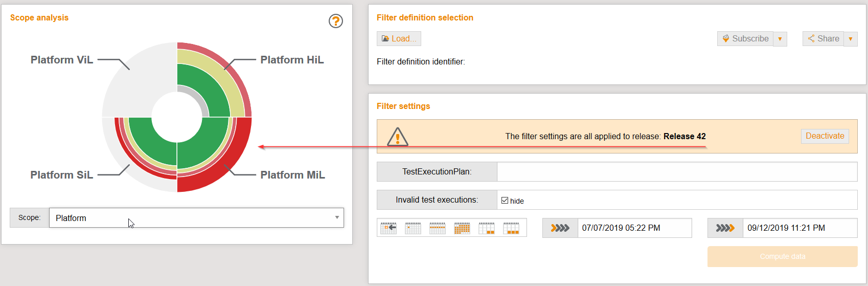Click the TestExecutionPlan input field

pos(677,172)
